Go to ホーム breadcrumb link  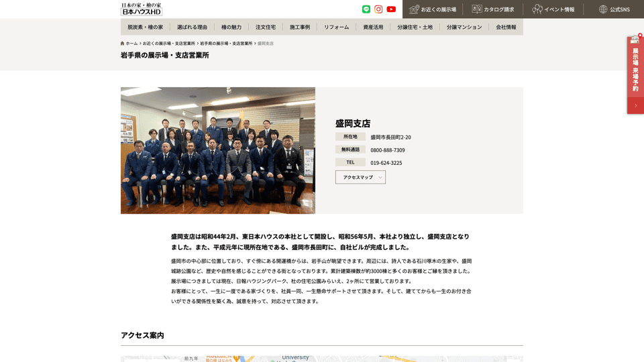pos(132,43)
